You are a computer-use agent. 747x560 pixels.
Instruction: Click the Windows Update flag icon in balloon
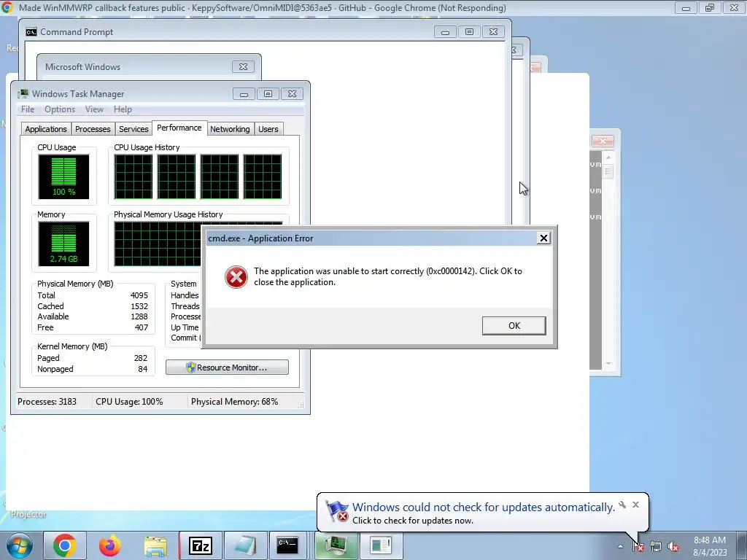[337, 511]
